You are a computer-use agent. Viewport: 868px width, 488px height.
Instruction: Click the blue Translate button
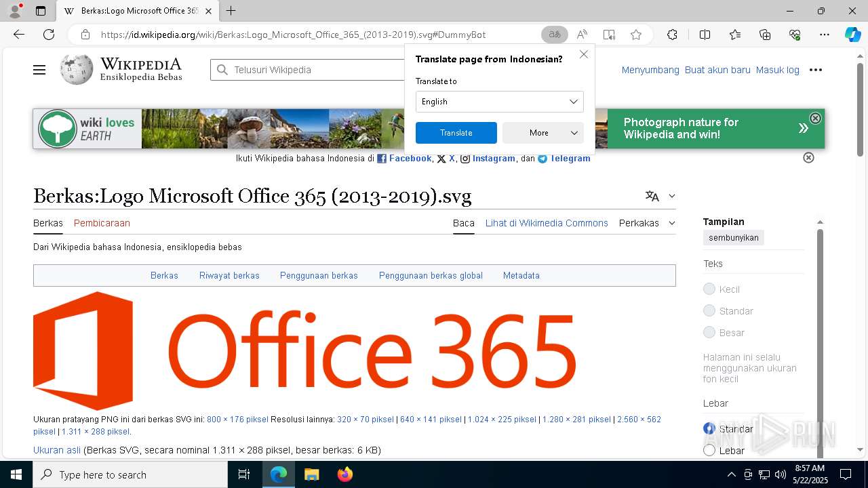456,133
